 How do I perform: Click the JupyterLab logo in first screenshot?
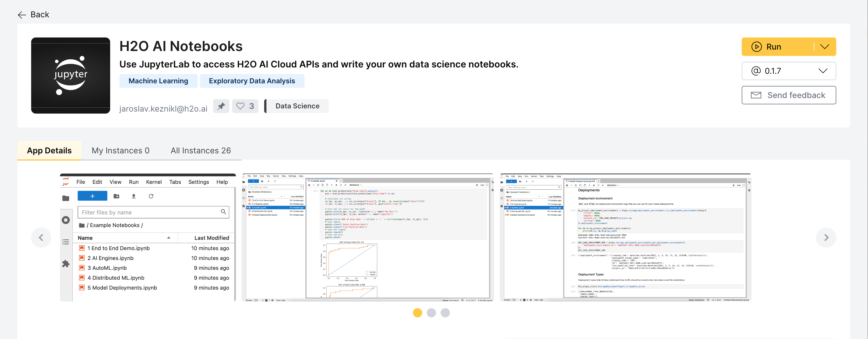(x=66, y=182)
